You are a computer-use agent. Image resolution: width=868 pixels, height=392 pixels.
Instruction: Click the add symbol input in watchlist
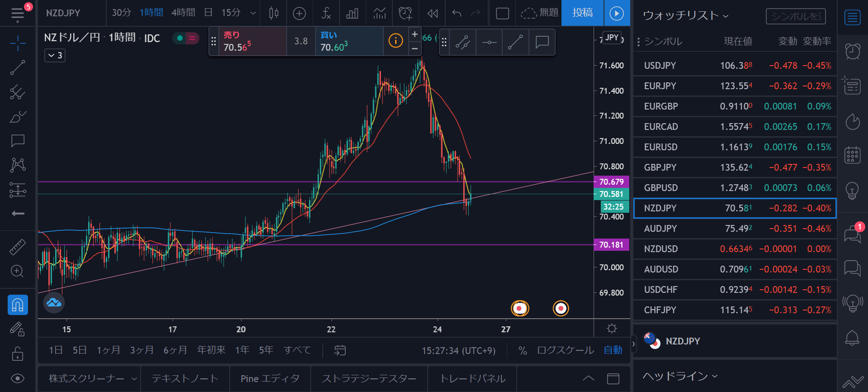tap(796, 16)
